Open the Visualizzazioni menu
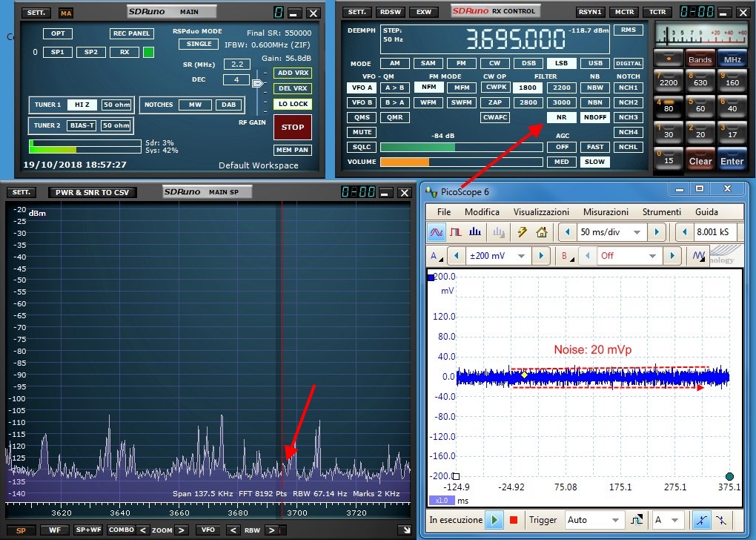Image resolution: width=756 pixels, height=540 pixels. (541, 212)
